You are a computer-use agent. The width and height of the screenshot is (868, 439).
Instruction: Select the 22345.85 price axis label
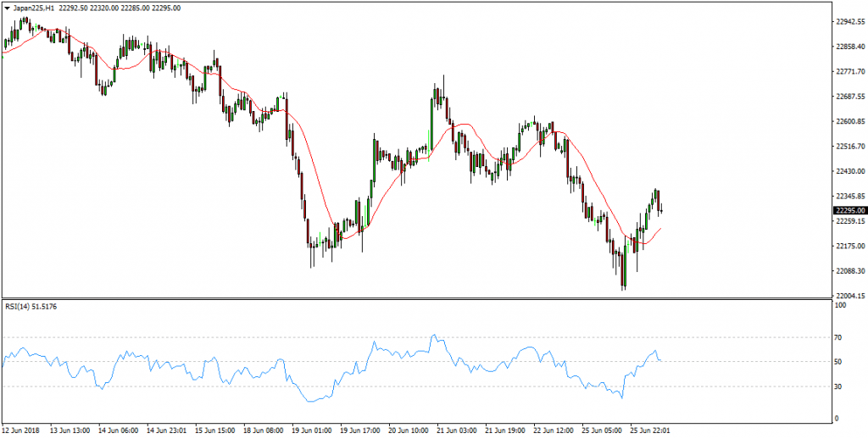pos(851,197)
